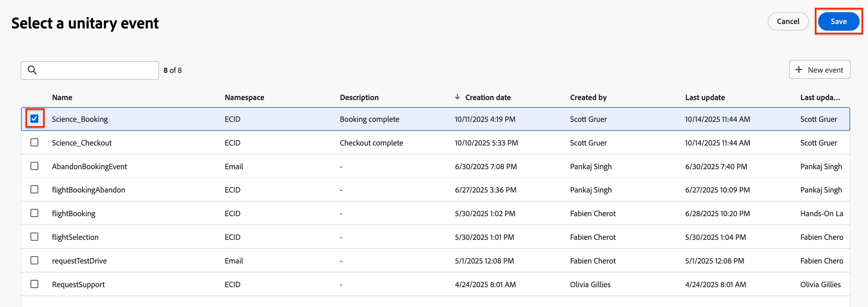Save the selected unitary event
Screen dimensions: 868x307
838,21
